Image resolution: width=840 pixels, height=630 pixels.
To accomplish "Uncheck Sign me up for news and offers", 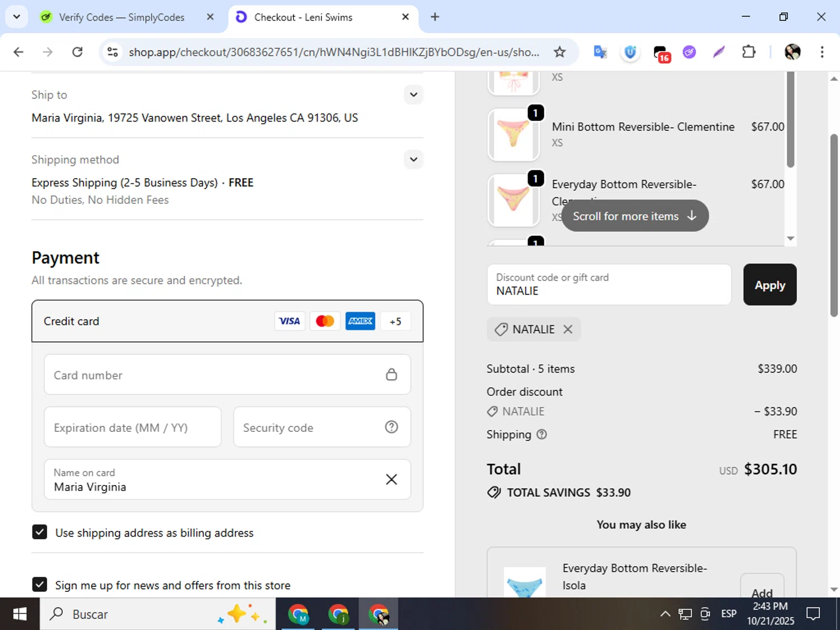I will [x=40, y=585].
